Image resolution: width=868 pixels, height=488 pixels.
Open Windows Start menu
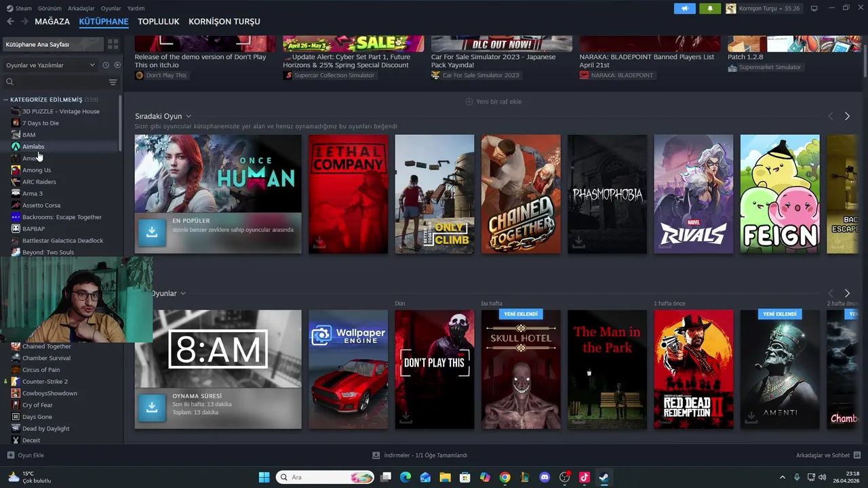pos(264,477)
